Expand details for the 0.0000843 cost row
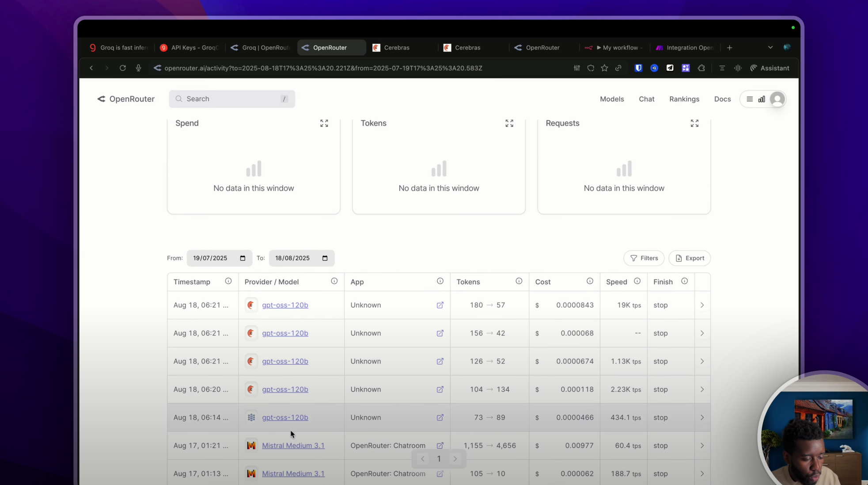Image resolution: width=868 pixels, height=485 pixels. point(702,305)
